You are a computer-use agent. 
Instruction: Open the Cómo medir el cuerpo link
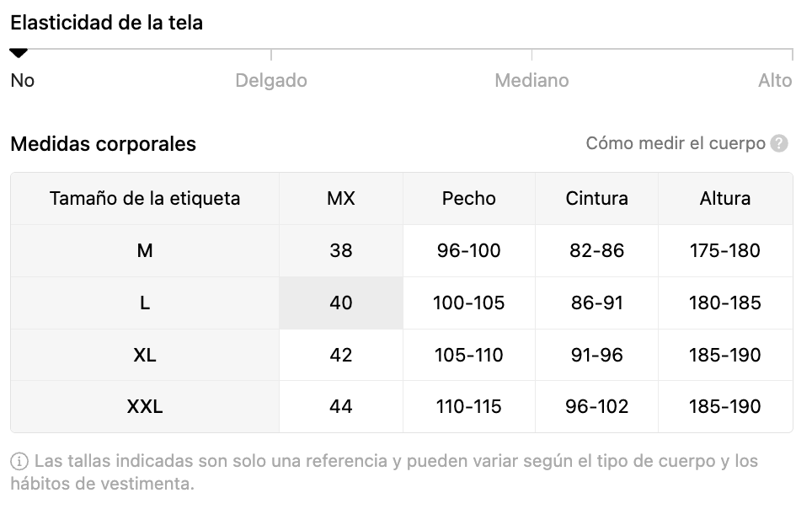[676, 143]
